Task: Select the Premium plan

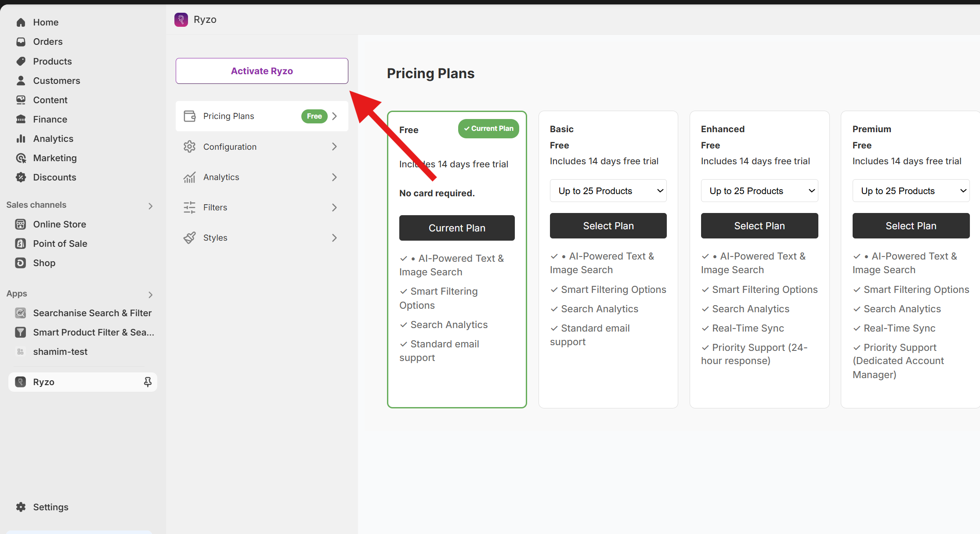Action: (911, 226)
